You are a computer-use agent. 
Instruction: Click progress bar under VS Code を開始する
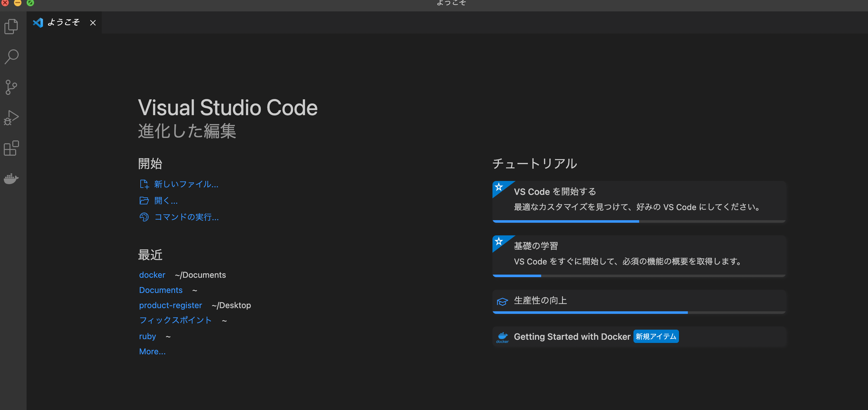[639, 221]
